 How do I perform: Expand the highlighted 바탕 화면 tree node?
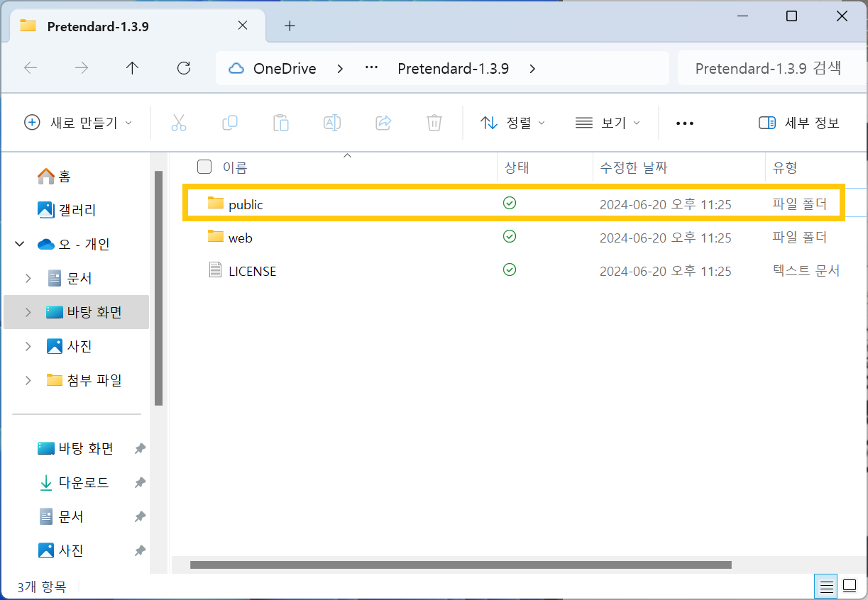[x=28, y=313]
